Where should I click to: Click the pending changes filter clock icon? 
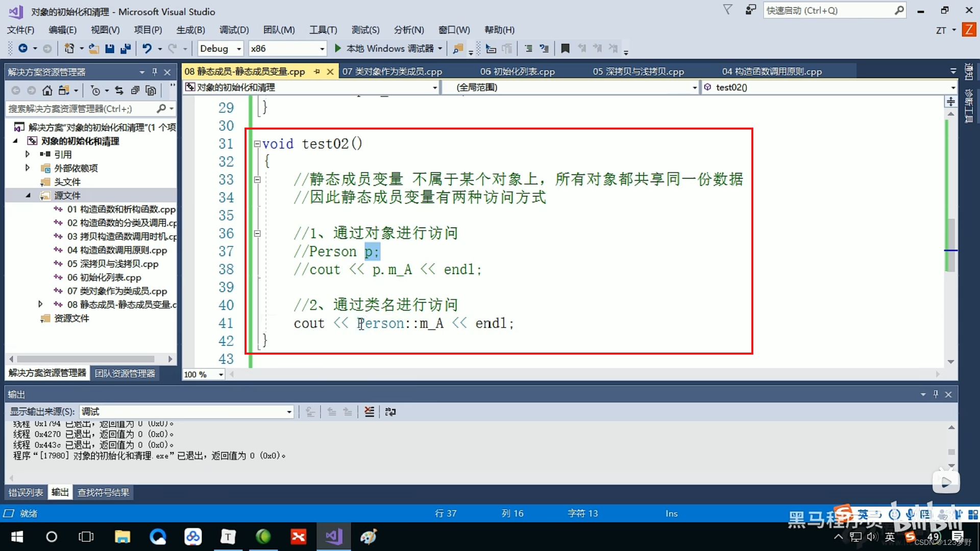click(95, 90)
